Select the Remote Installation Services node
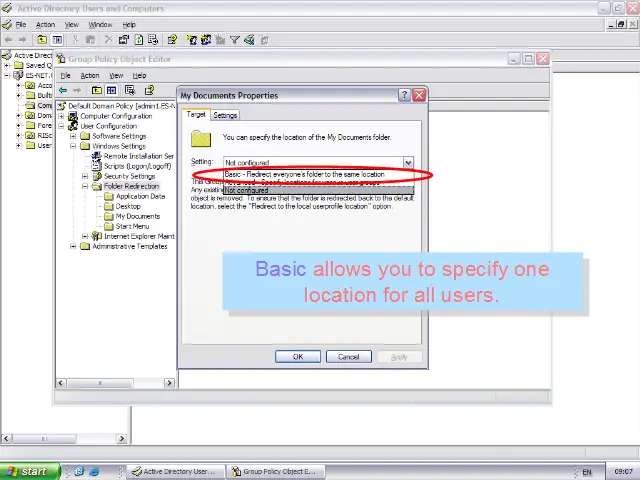This screenshot has width=640, height=480. click(x=139, y=156)
